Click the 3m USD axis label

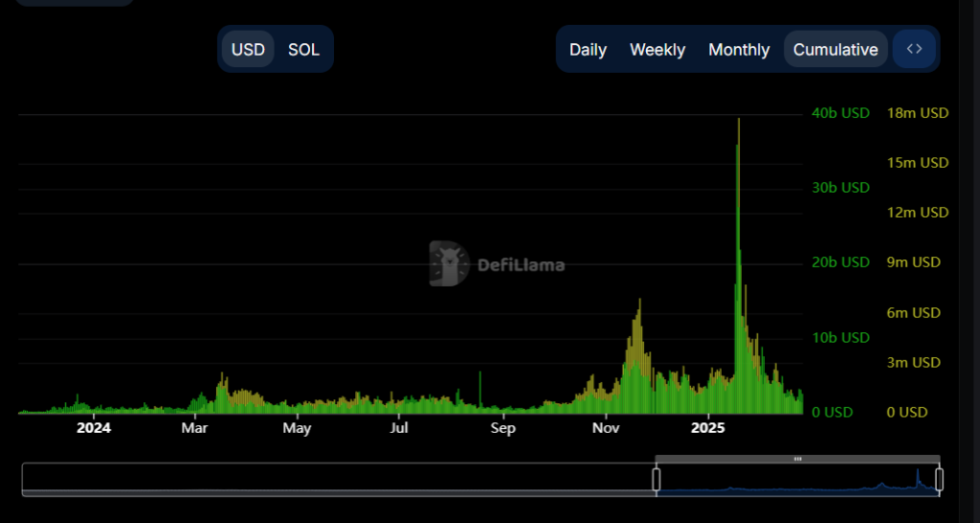[x=913, y=363]
